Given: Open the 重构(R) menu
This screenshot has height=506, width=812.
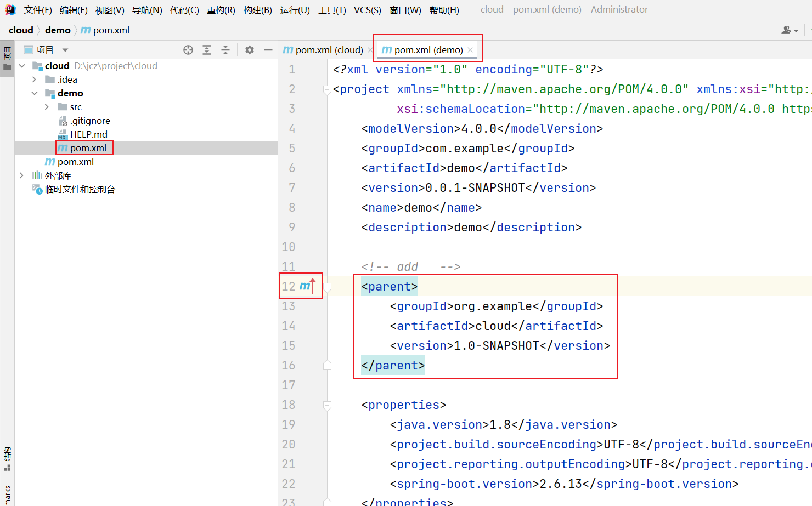Looking at the screenshot, I should (x=221, y=10).
